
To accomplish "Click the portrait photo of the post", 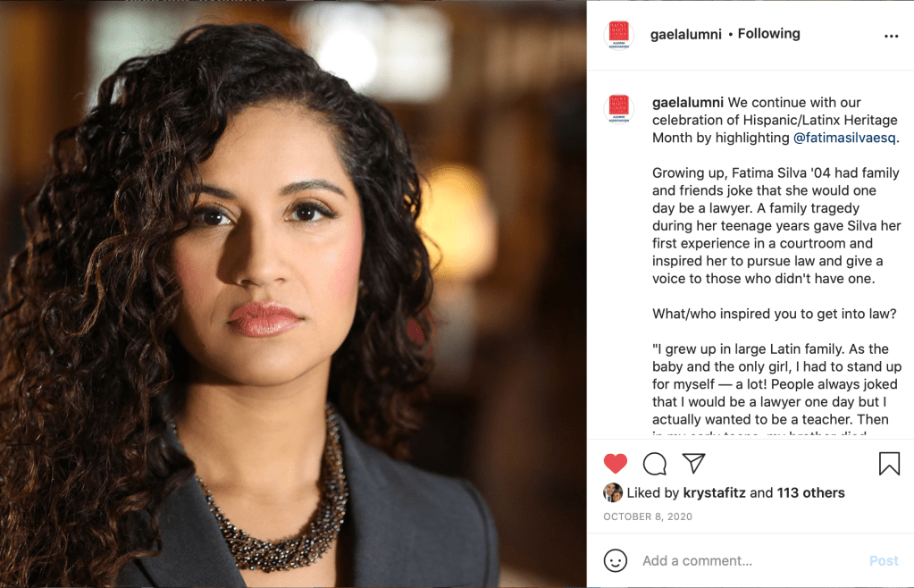I will coord(293,294).
